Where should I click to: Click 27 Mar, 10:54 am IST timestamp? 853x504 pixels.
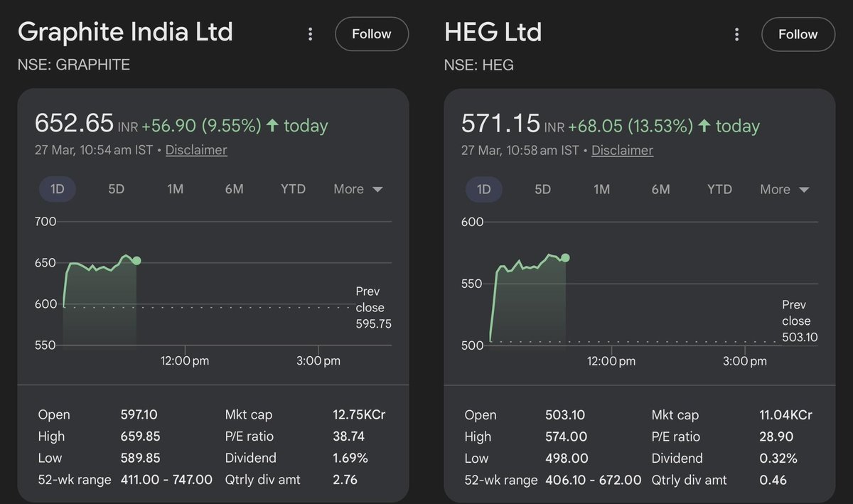click(x=94, y=150)
